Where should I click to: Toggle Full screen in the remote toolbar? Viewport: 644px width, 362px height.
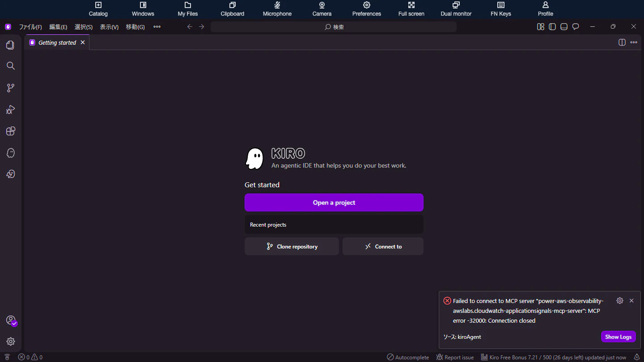click(411, 9)
